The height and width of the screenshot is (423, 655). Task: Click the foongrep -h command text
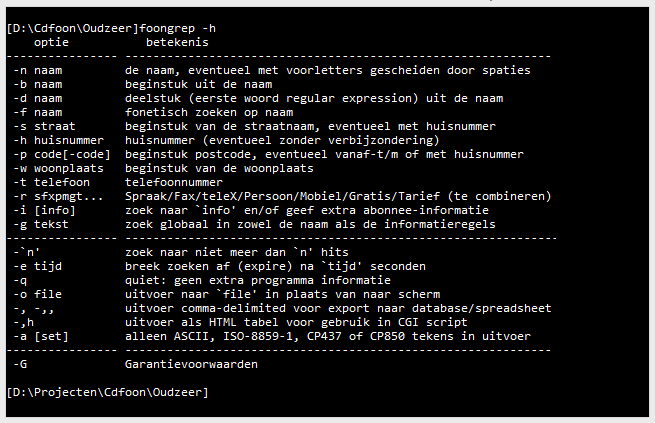(x=178, y=28)
